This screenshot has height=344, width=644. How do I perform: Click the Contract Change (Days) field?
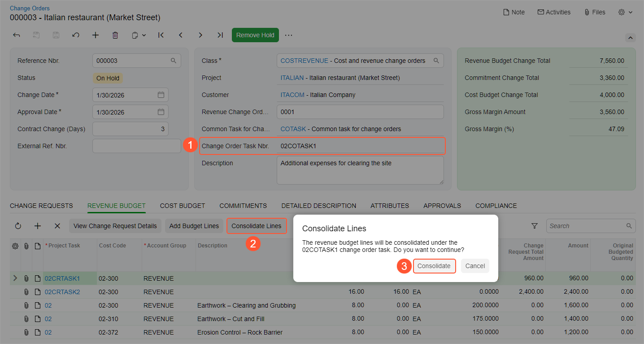(131, 129)
